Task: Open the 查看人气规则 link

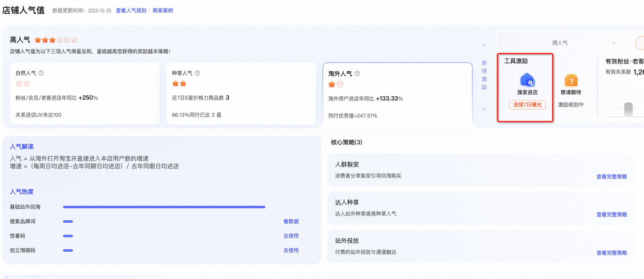Action: pyautogui.click(x=131, y=11)
